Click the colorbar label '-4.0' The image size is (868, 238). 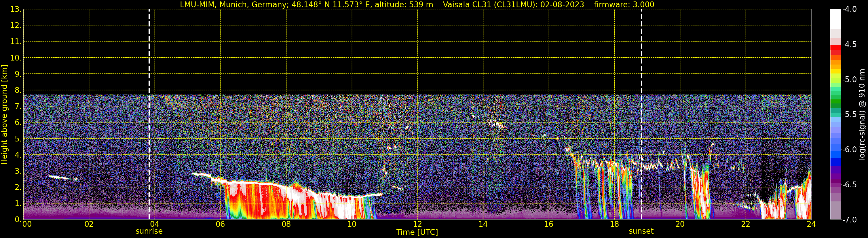coord(849,9)
